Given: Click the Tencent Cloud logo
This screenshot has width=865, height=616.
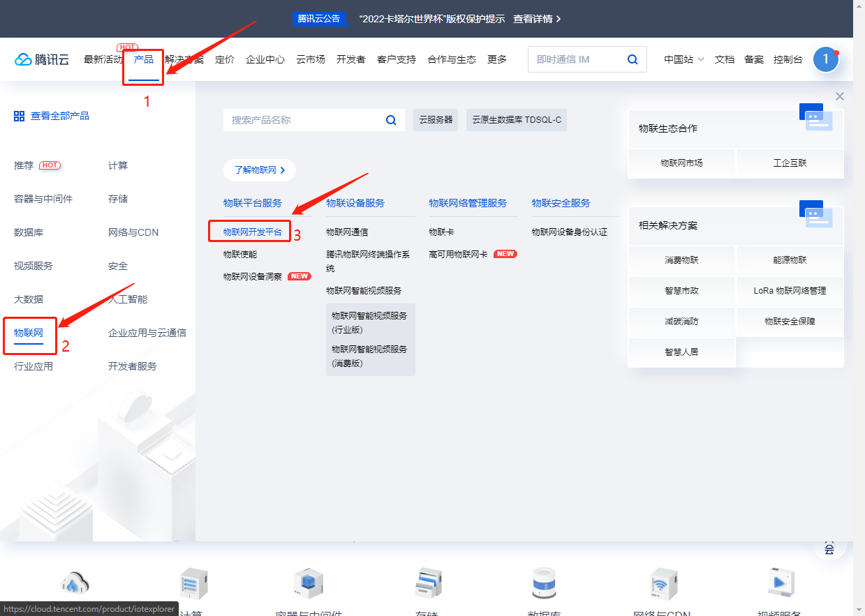Looking at the screenshot, I should coord(41,59).
